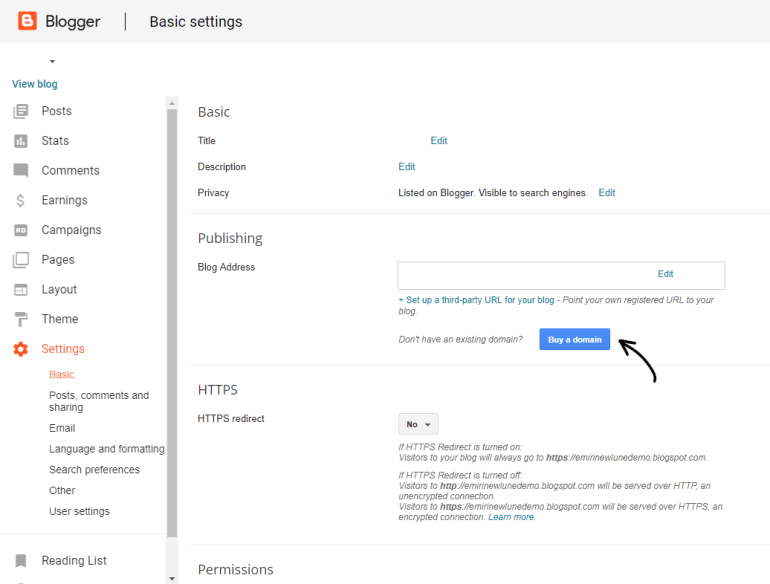Open Search preferences settings

(94, 470)
